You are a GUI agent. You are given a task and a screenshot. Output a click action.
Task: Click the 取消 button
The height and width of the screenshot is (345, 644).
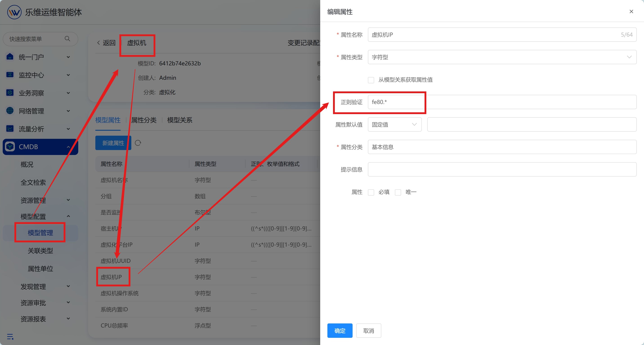369,331
